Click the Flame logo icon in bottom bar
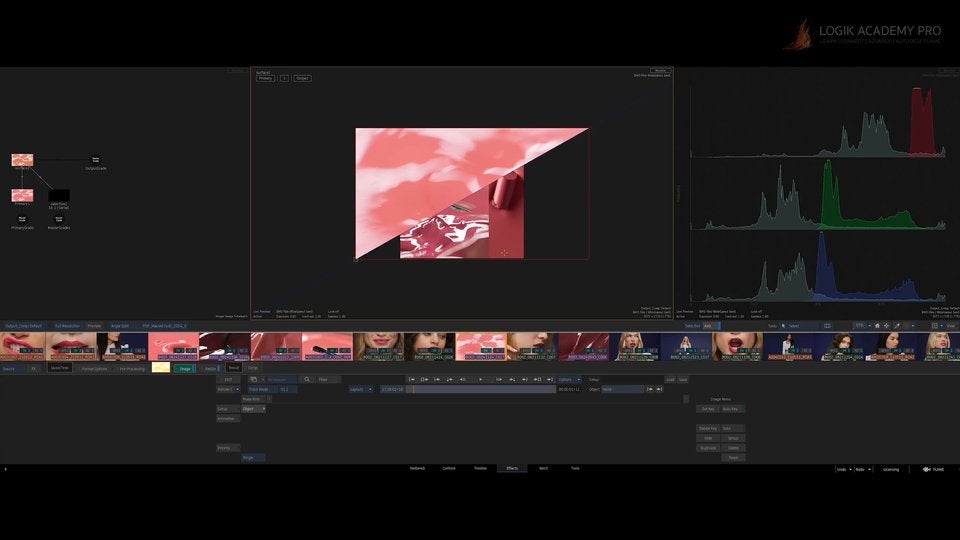 926,470
